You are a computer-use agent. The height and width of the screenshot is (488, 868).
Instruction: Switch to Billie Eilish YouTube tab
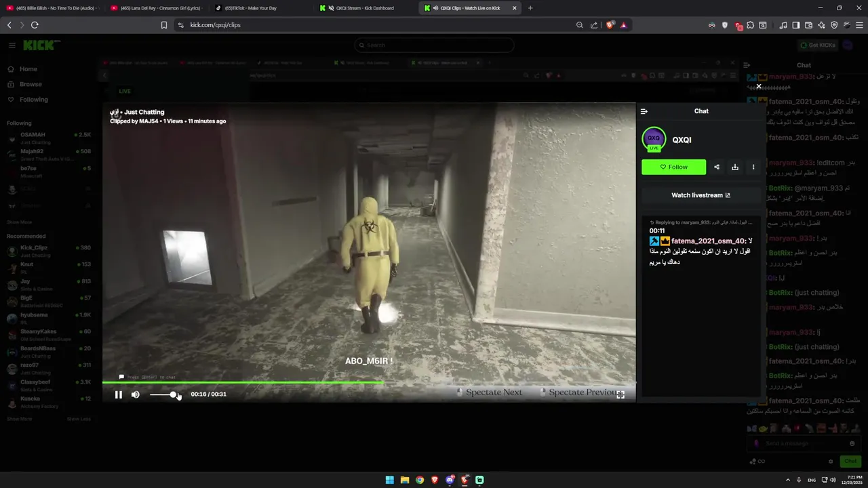(52, 8)
